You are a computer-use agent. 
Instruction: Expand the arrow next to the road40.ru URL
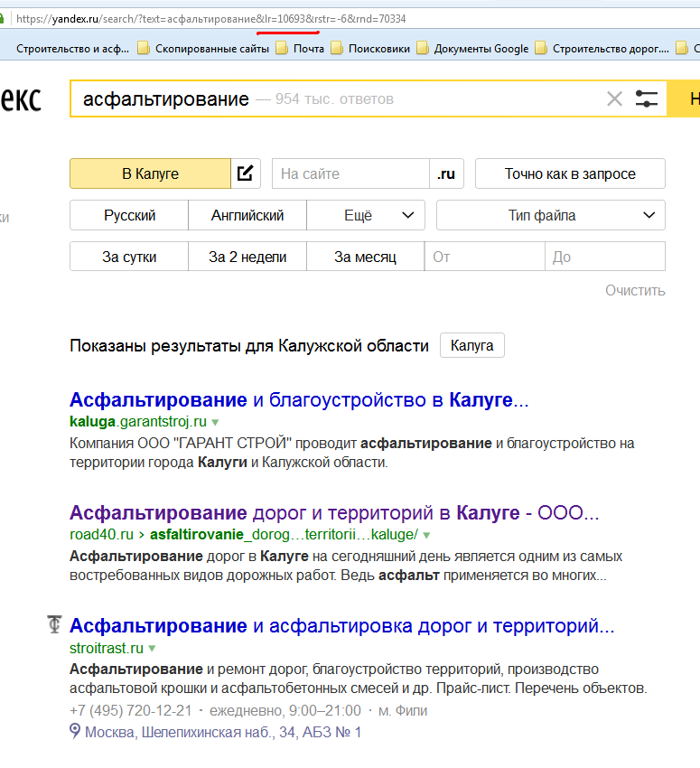tap(426, 536)
